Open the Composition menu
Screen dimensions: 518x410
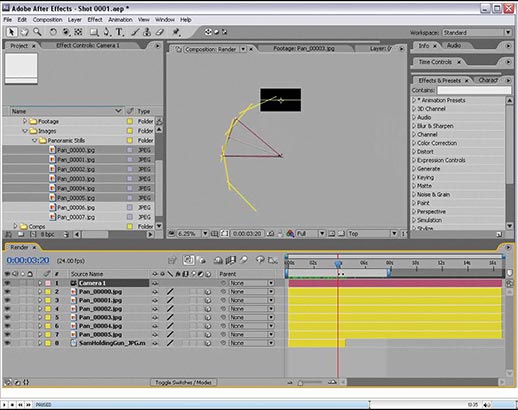tap(47, 20)
